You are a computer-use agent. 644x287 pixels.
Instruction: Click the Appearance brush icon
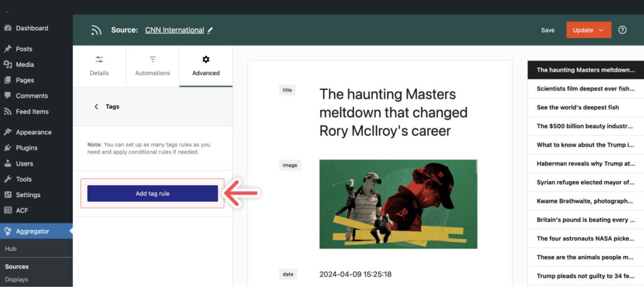point(8,132)
